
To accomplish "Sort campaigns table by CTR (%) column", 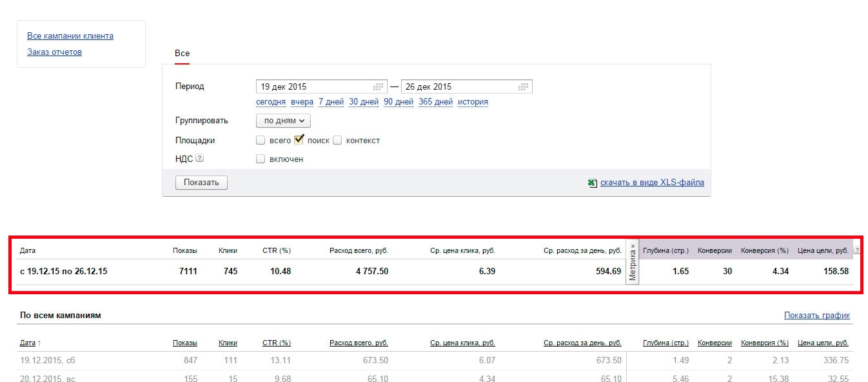I will point(277,343).
